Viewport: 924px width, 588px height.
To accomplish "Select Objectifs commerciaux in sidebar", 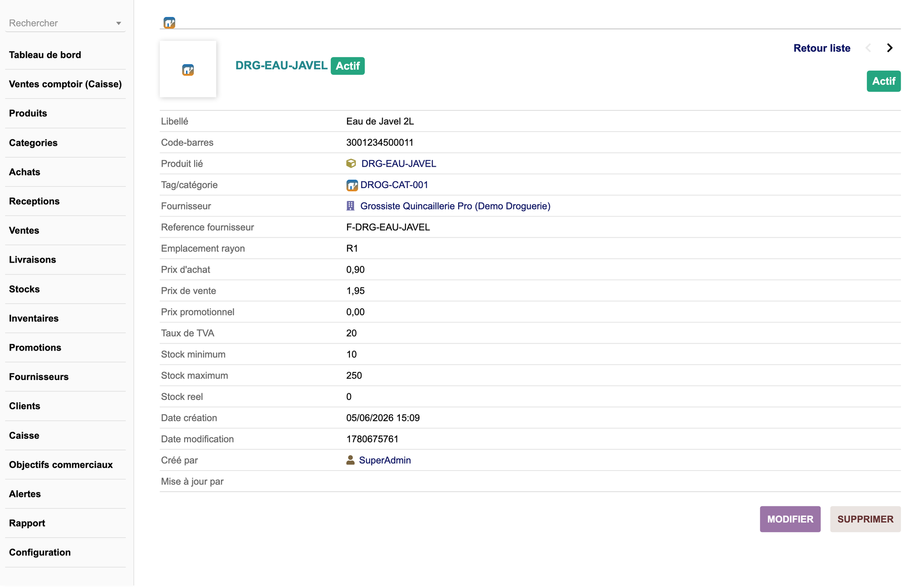I will coord(66,465).
